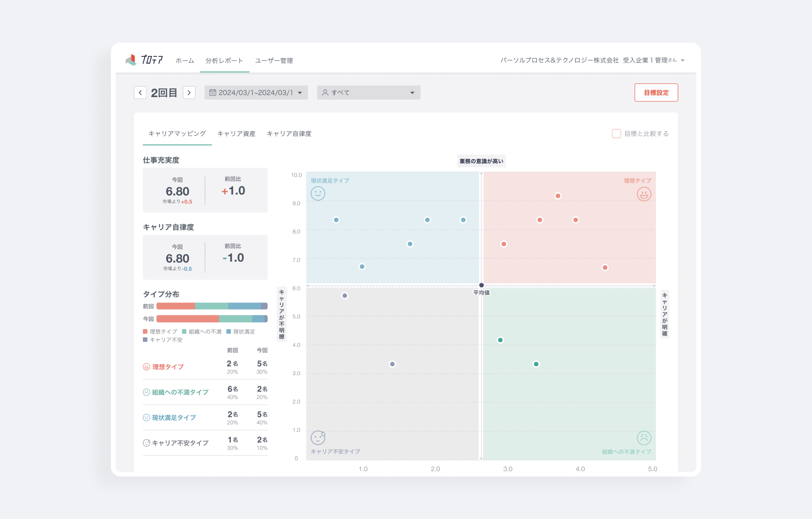Click the calendar icon in date filter
The width and height of the screenshot is (812, 519).
click(212, 93)
